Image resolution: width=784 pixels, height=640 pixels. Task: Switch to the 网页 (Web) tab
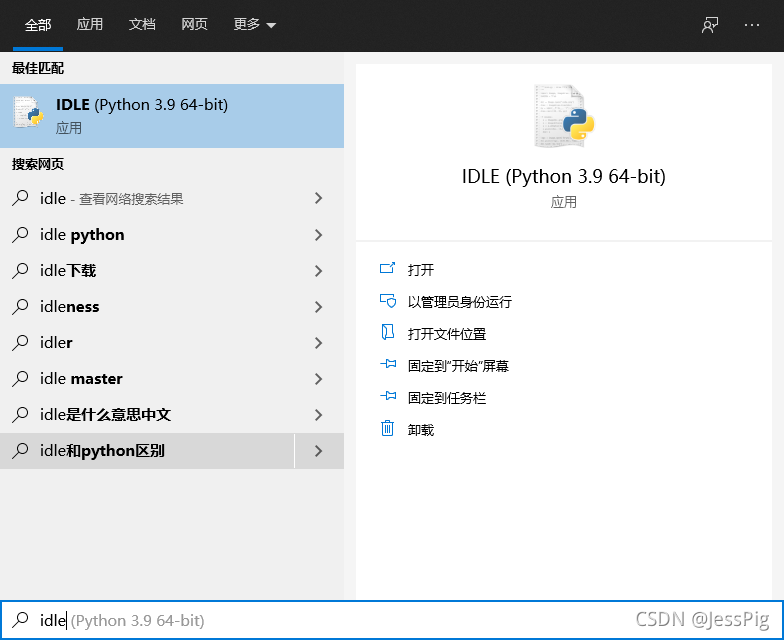(194, 24)
